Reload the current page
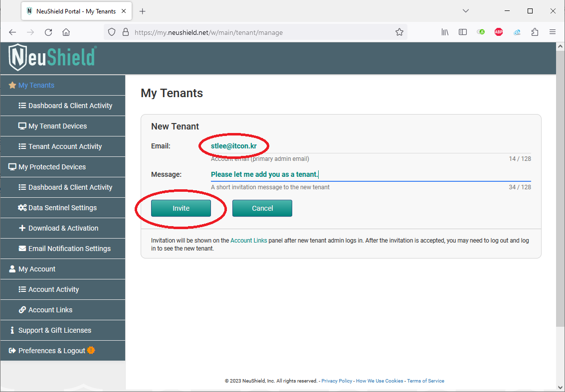 [48, 32]
